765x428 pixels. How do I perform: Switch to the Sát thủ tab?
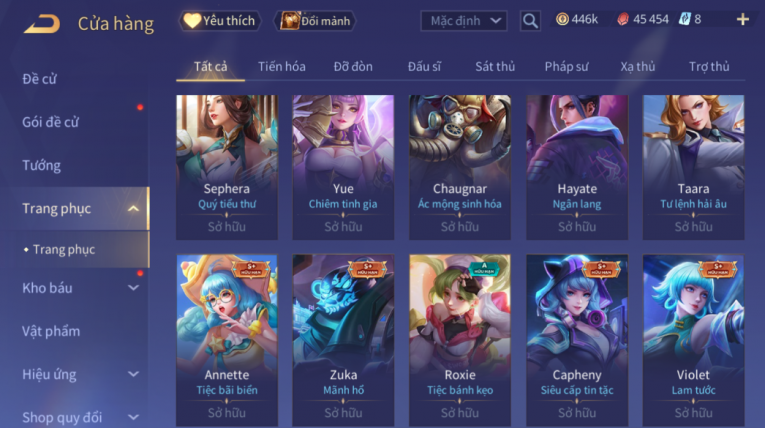[x=495, y=66]
